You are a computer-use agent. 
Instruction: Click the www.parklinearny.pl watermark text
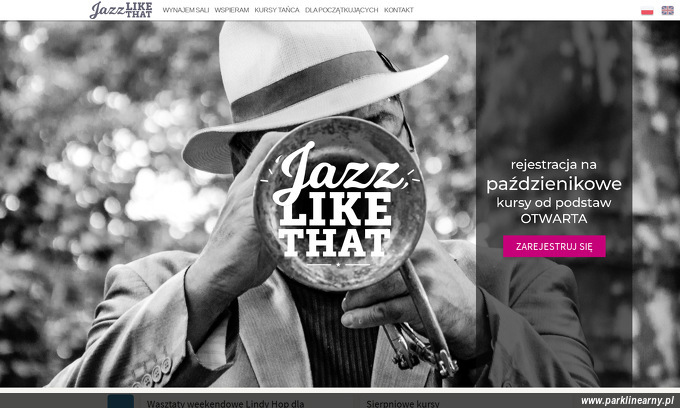627,401
